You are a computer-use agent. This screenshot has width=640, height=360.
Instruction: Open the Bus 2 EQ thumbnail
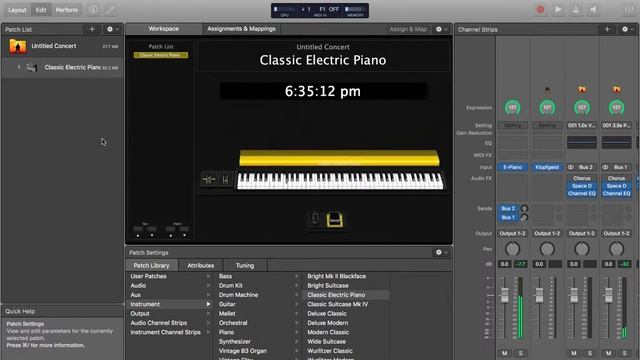pos(582,142)
